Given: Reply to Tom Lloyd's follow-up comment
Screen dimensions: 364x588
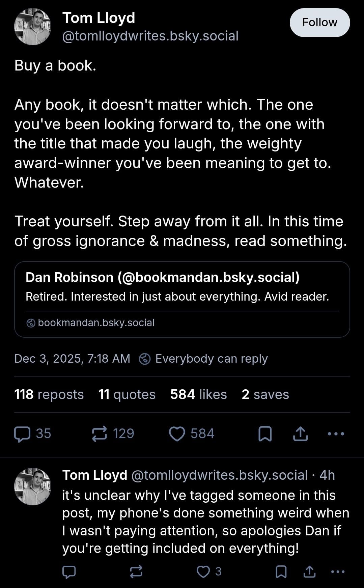Looking at the screenshot, I should pyautogui.click(x=69, y=572).
